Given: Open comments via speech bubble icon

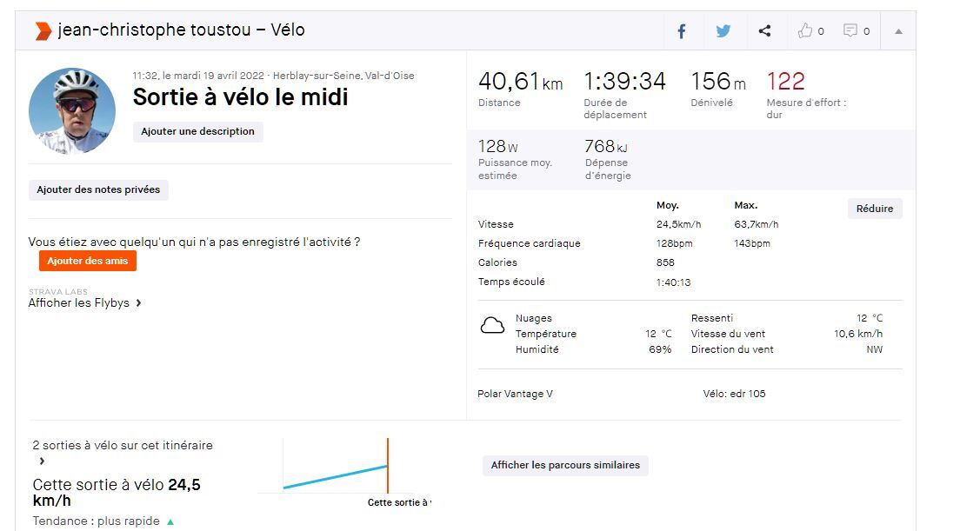Looking at the screenshot, I should pyautogui.click(x=850, y=31).
